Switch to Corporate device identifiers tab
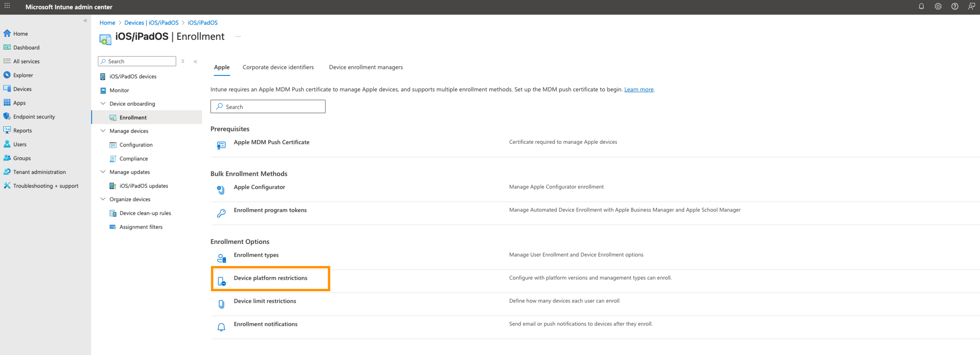Image resolution: width=980 pixels, height=355 pixels. pos(278,67)
